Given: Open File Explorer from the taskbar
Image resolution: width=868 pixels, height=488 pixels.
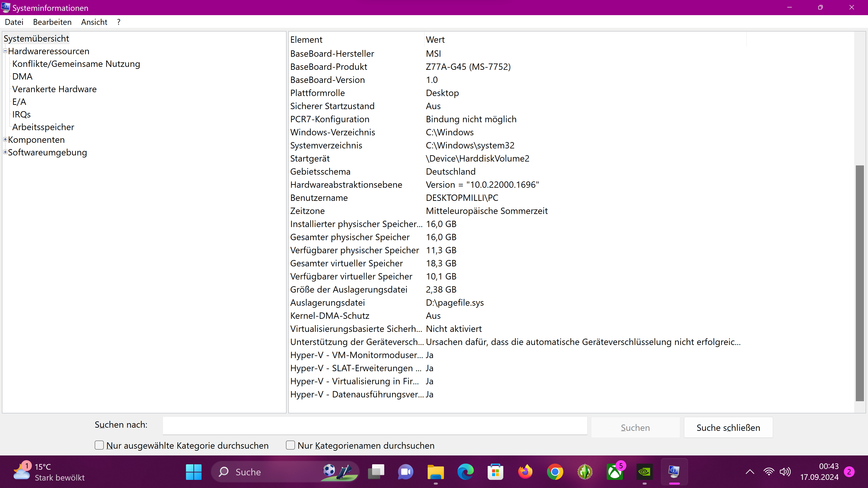Looking at the screenshot, I should click(x=436, y=472).
